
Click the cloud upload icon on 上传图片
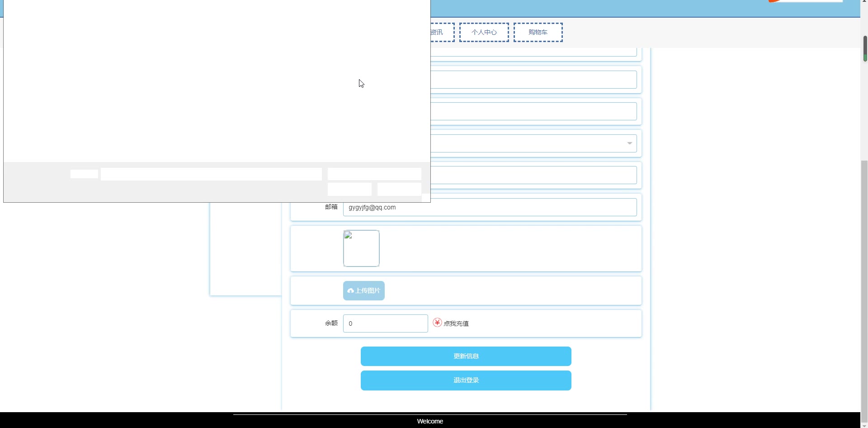click(350, 290)
